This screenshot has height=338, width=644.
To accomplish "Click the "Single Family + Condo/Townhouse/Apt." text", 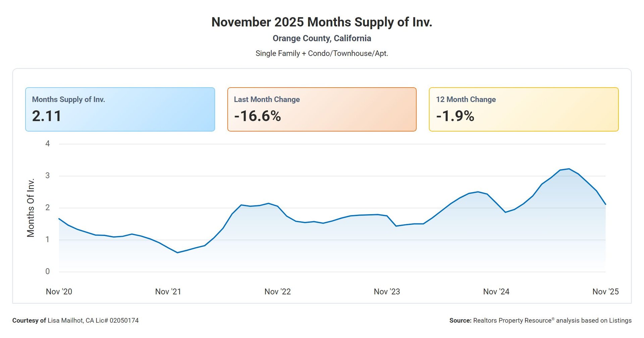I will (322, 53).
